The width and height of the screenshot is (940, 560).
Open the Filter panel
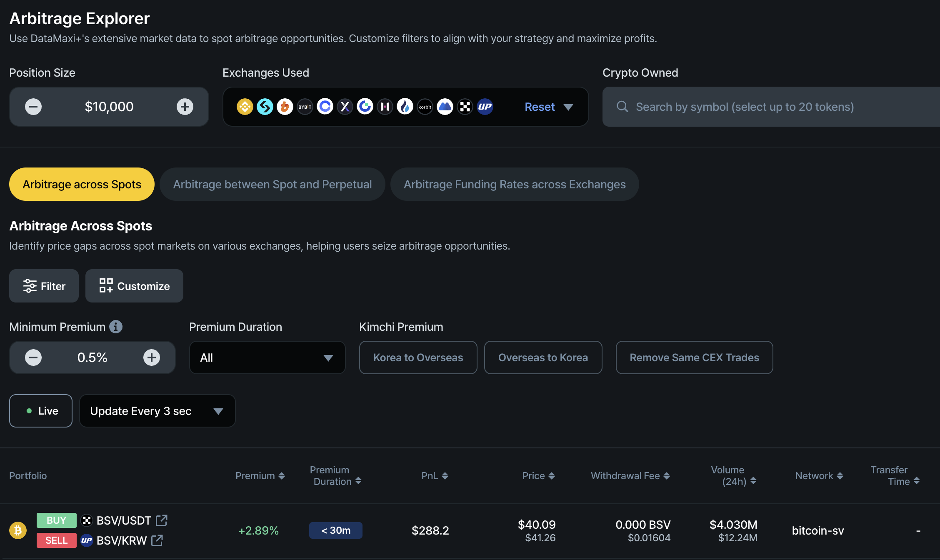44,286
